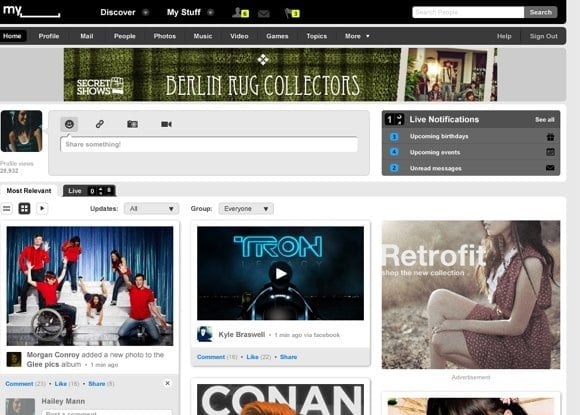Click the Hailey Mann commenter name

[63, 401]
